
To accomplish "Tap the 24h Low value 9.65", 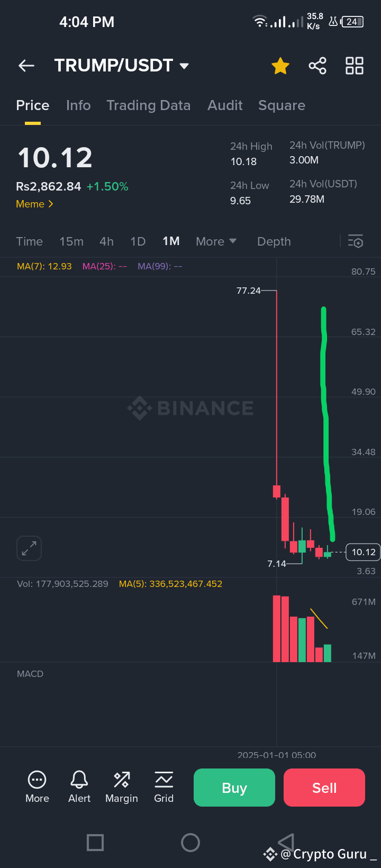I will click(x=240, y=201).
